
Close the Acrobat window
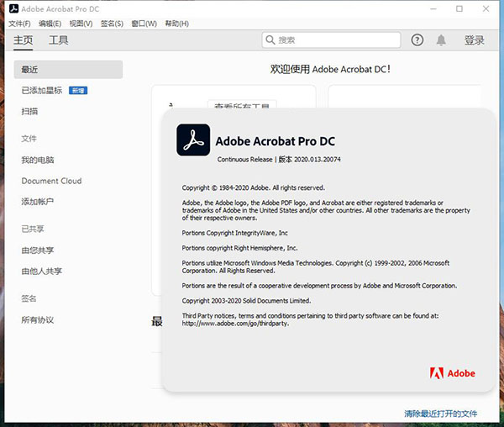click(x=486, y=9)
